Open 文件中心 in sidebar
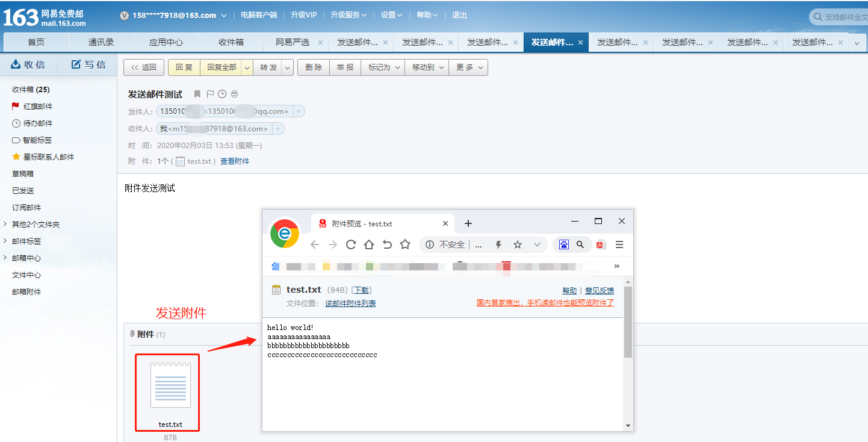The image size is (868, 442). 26,275
